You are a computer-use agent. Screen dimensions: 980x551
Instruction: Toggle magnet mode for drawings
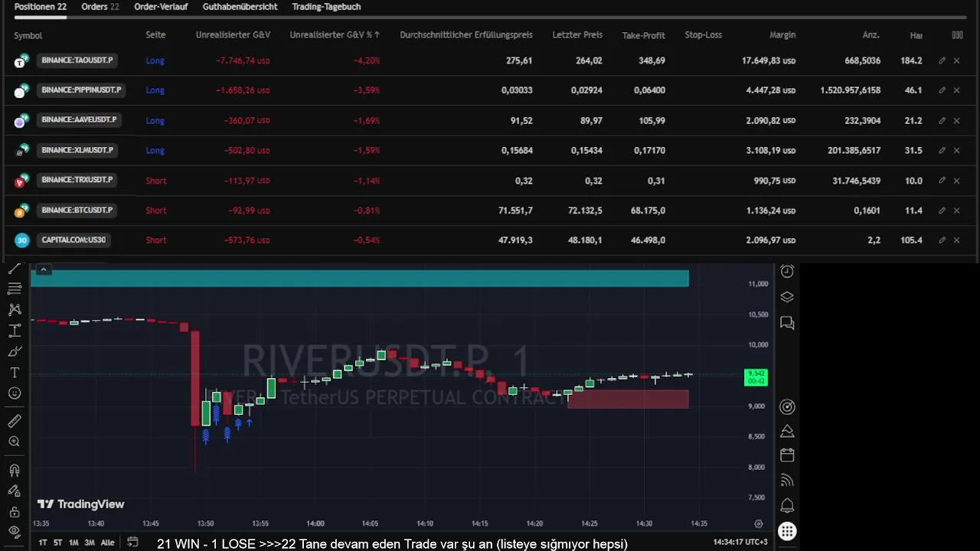click(15, 470)
